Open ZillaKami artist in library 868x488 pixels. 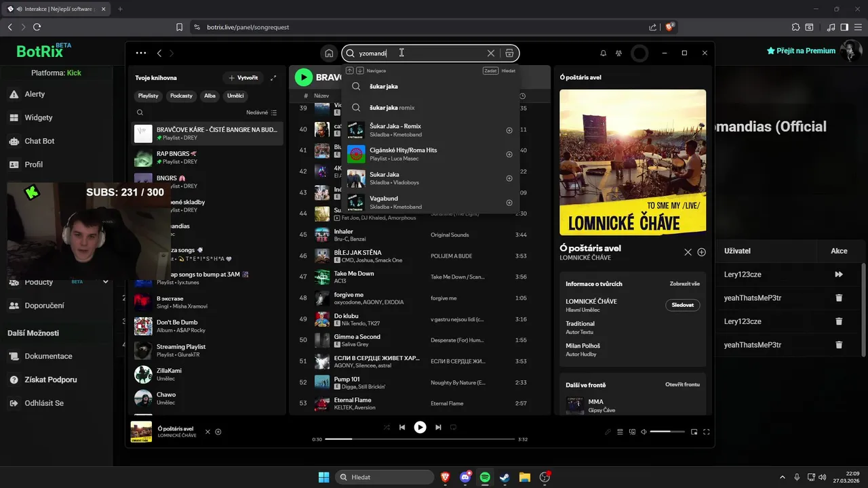207,375
